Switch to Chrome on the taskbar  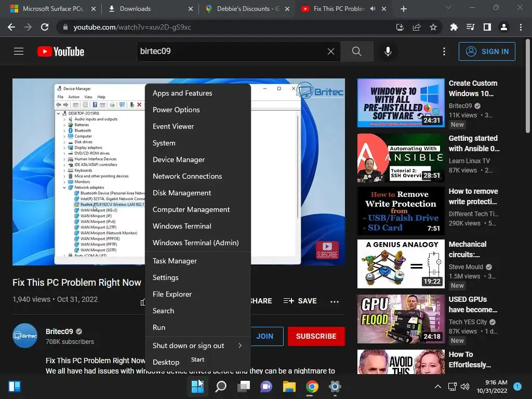click(x=312, y=387)
